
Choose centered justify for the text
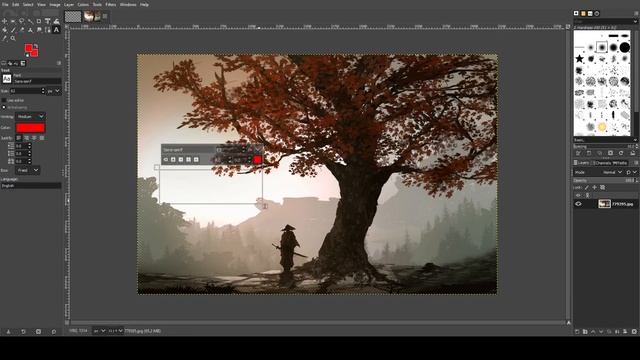tap(34, 138)
